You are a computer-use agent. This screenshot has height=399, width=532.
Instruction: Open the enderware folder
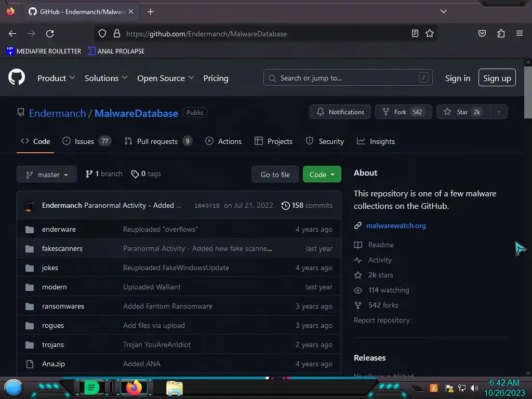[59, 229]
